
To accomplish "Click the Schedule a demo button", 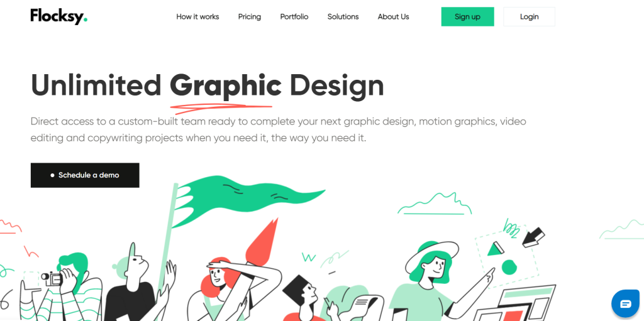I will click(x=85, y=175).
